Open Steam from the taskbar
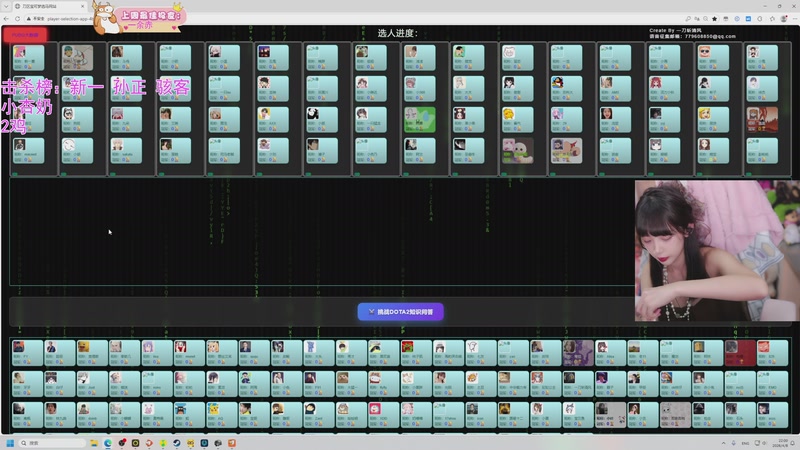Viewport: 800px width, 450px height. pos(177,443)
